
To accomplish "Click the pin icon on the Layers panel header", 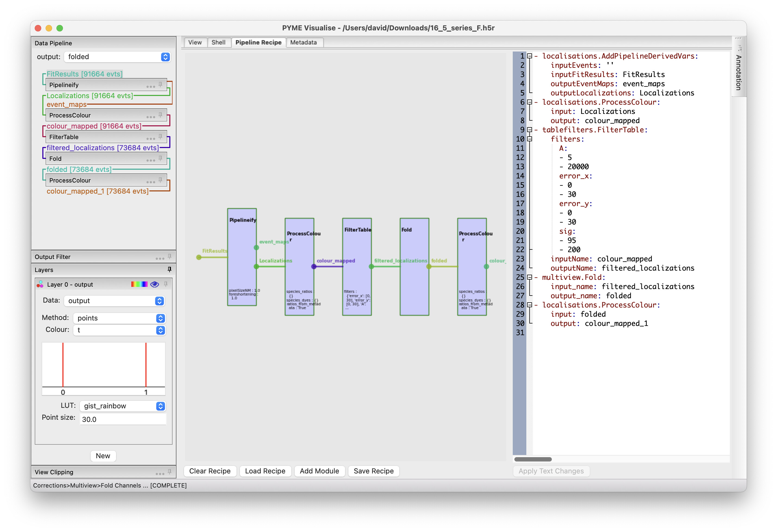I will pyautogui.click(x=170, y=269).
